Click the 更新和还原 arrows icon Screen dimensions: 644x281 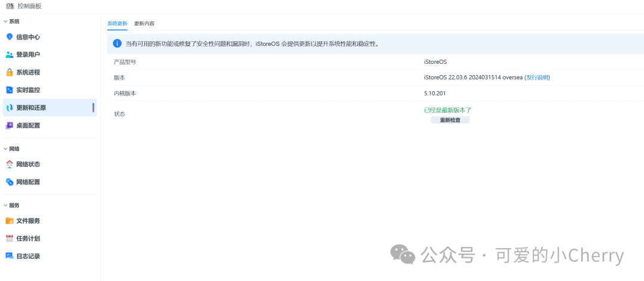click(10, 107)
